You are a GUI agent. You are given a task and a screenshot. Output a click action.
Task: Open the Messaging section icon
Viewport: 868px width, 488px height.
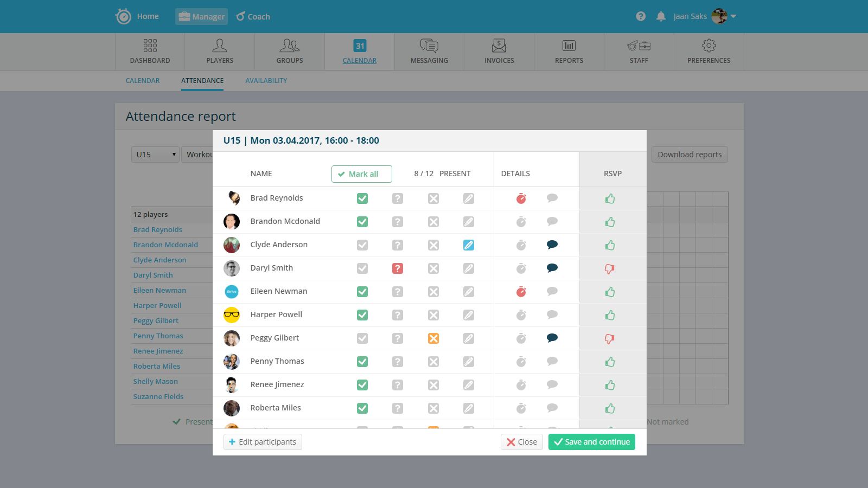pos(429,46)
